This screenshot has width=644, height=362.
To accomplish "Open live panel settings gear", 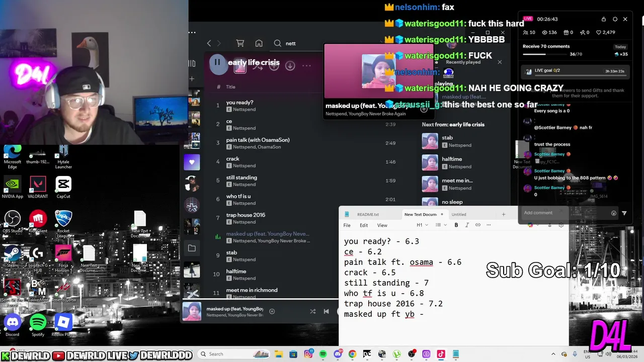I will (615, 19).
